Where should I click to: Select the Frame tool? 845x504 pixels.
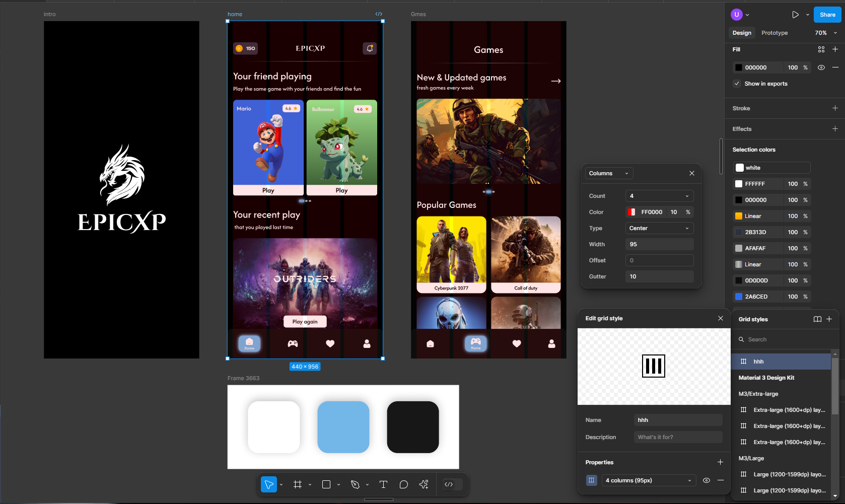click(297, 484)
